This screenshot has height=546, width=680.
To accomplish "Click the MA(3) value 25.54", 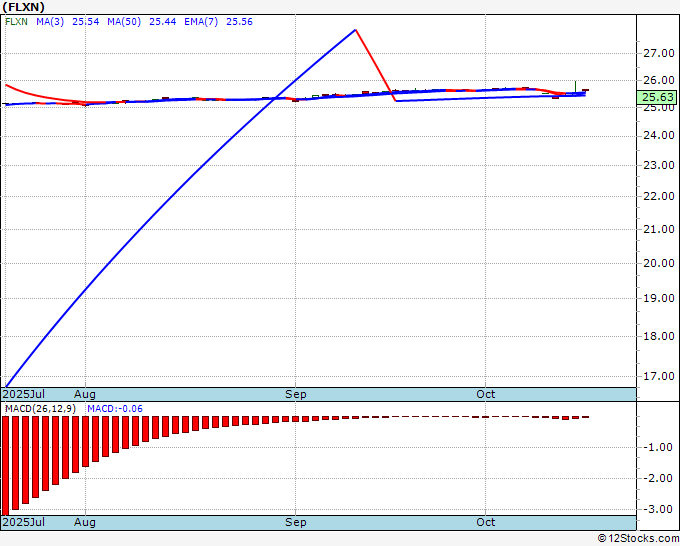I will click(x=85, y=22).
